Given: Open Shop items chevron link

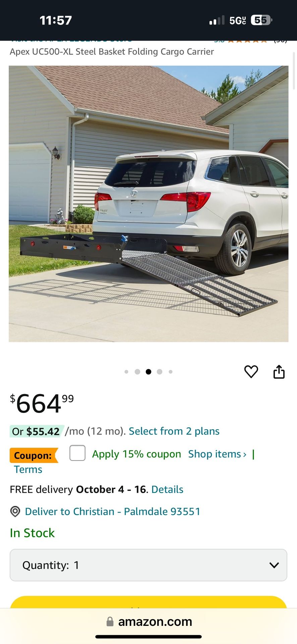Looking at the screenshot, I should tap(217, 454).
